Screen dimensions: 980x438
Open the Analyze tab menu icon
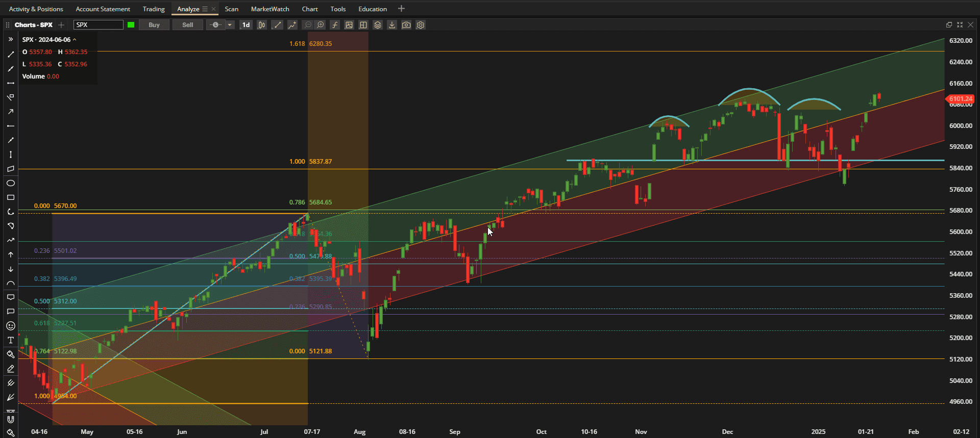205,9
